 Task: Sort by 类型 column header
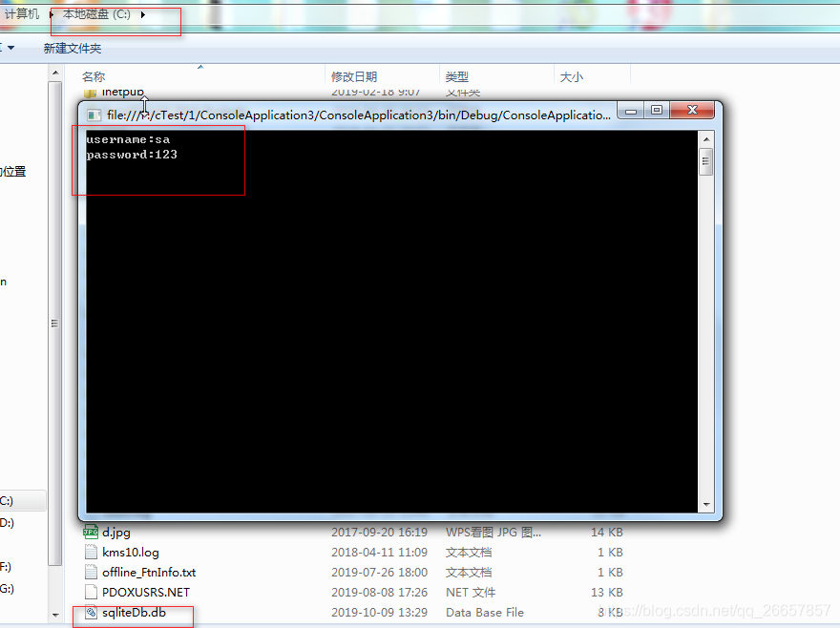pyautogui.click(x=457, y=77)
